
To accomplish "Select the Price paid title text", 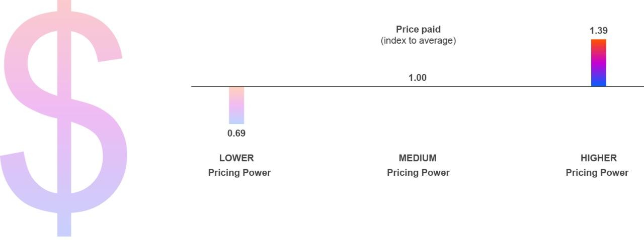I will [x=418, y=30].
